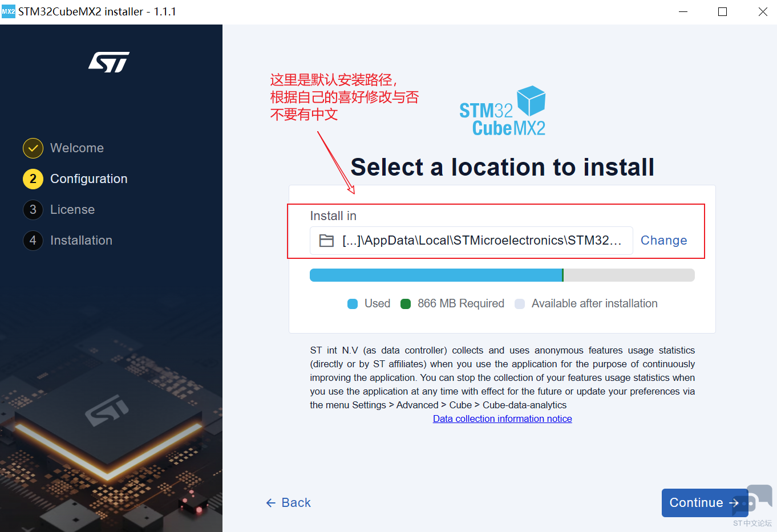
Task: Click the MX2 app icon in the title bar
Action: 9,11
